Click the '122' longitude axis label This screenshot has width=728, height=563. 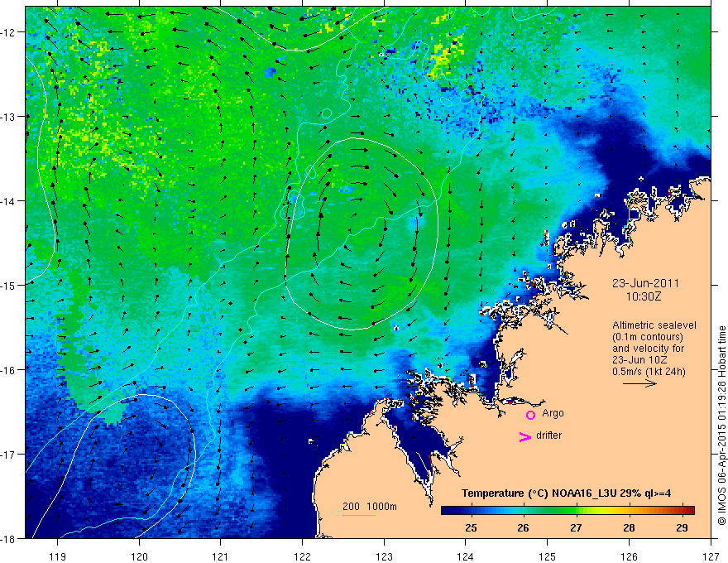coord(302,556)
